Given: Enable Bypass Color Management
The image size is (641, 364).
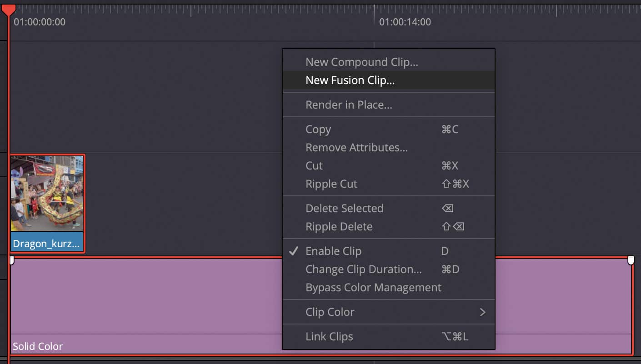Looking at the screenshot, I should coord(373,287).
